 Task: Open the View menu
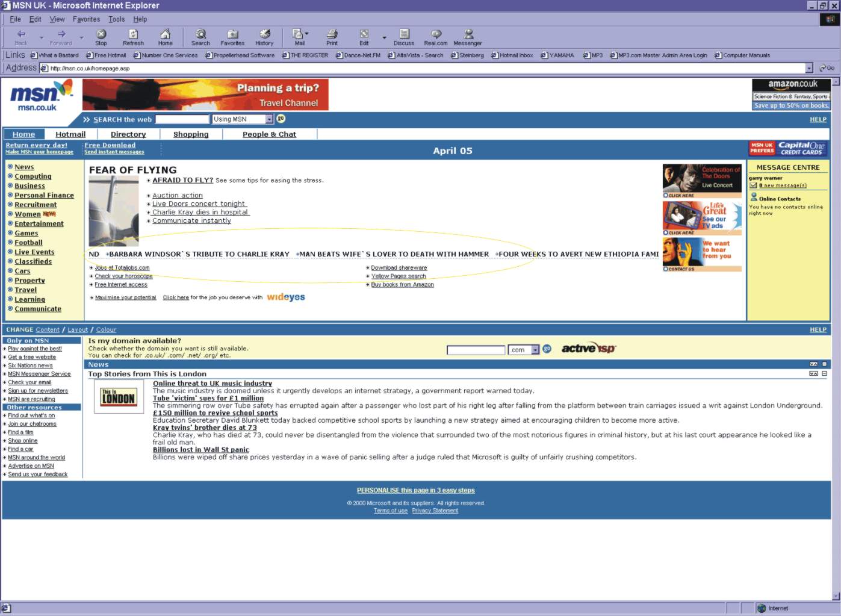coord(57,19)
